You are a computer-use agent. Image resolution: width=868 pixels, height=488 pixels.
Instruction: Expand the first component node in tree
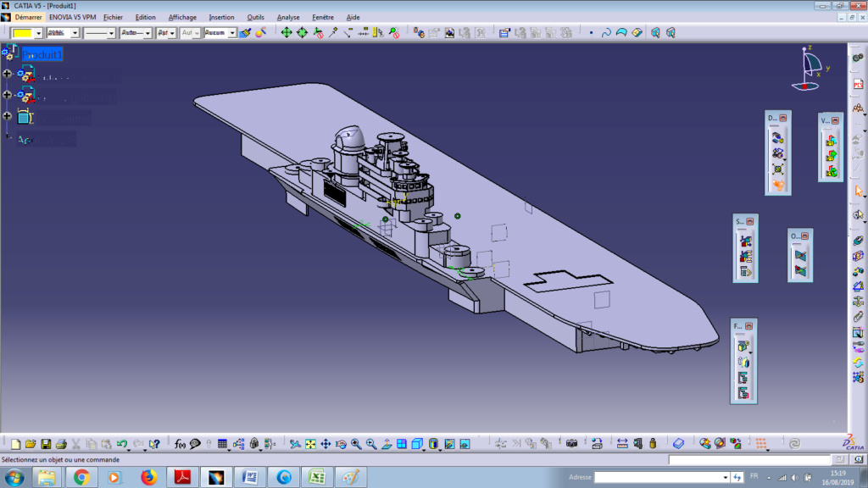point(7,74)
